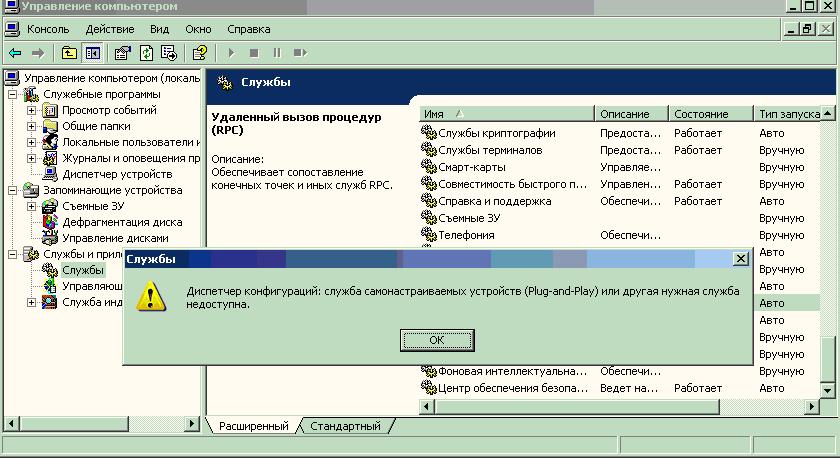Click the Up one level folder icon
The image size is (840, 458).
(x=69, y=53)
